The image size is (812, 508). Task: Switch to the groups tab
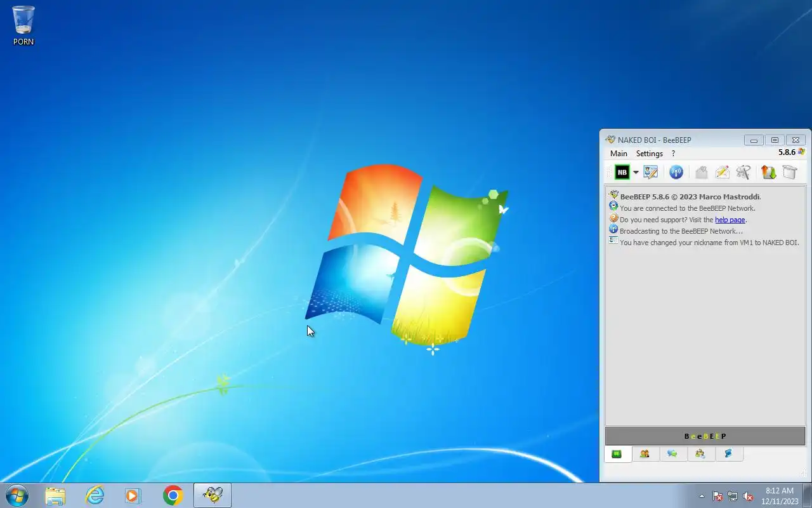click(700, 454)
